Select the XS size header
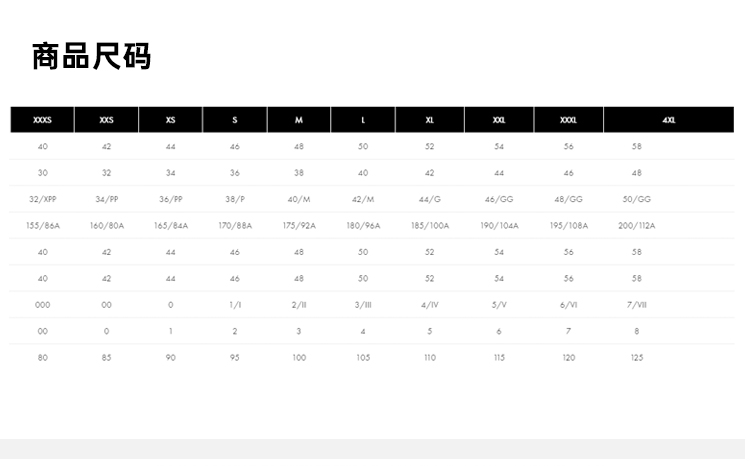750x466 pixels. pyautogui.click(x=171, y=120)
